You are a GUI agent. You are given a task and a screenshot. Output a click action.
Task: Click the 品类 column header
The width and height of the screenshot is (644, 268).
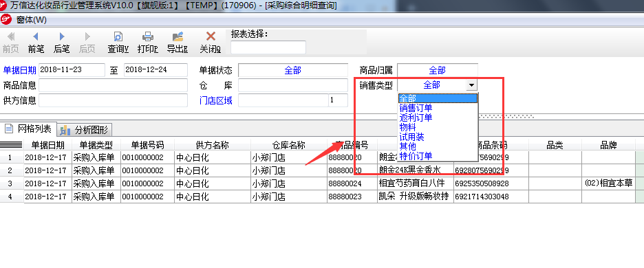tap(555, 145)
